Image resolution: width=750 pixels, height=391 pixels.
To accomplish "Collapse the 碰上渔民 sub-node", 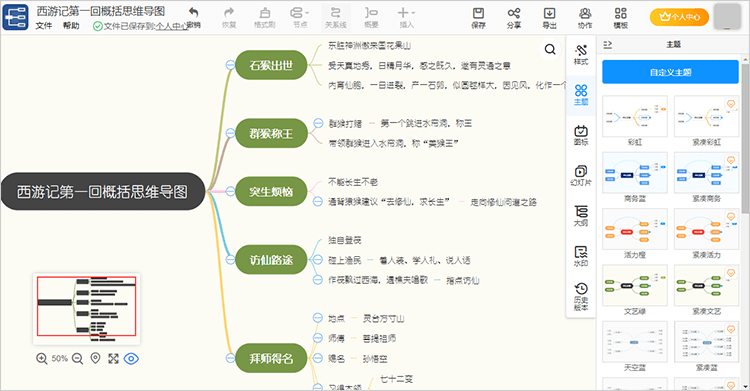I will [318, 260].
